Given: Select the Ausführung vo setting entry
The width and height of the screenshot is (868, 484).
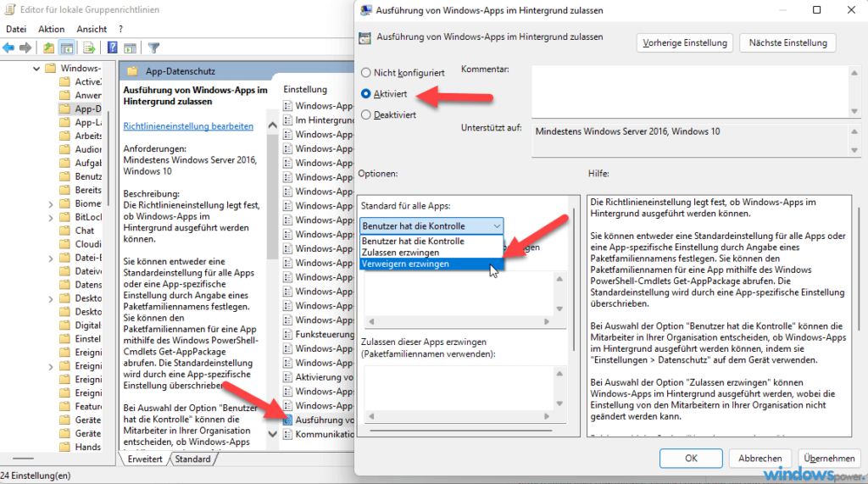Looking at the screenshot, I should click(319, 420).
